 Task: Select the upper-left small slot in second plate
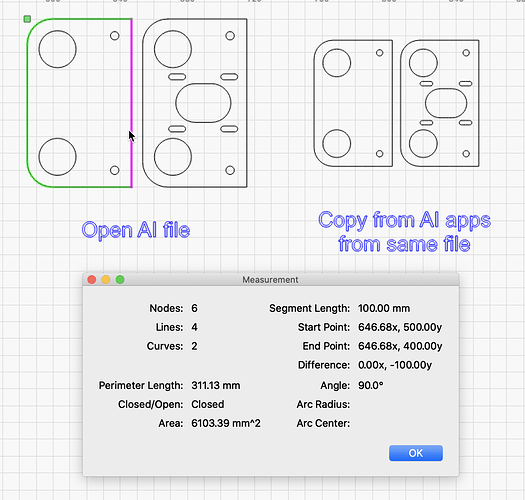177,77
